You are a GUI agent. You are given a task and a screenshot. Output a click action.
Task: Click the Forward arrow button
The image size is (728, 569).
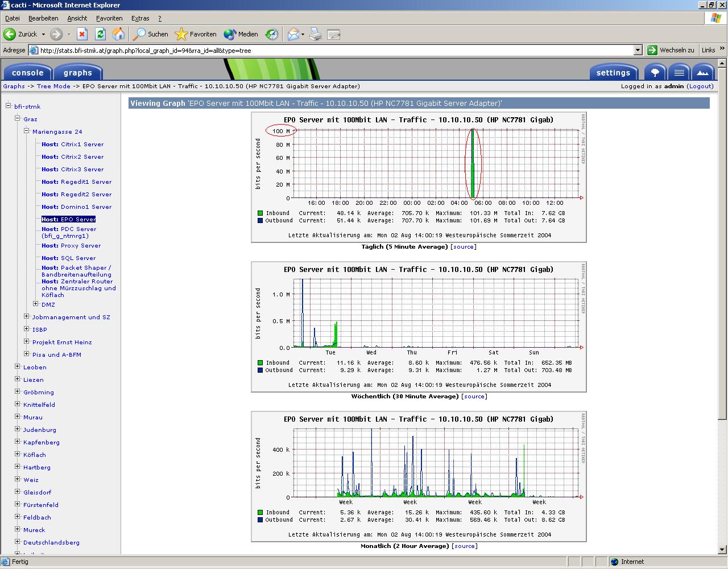[x=56, y=34]
